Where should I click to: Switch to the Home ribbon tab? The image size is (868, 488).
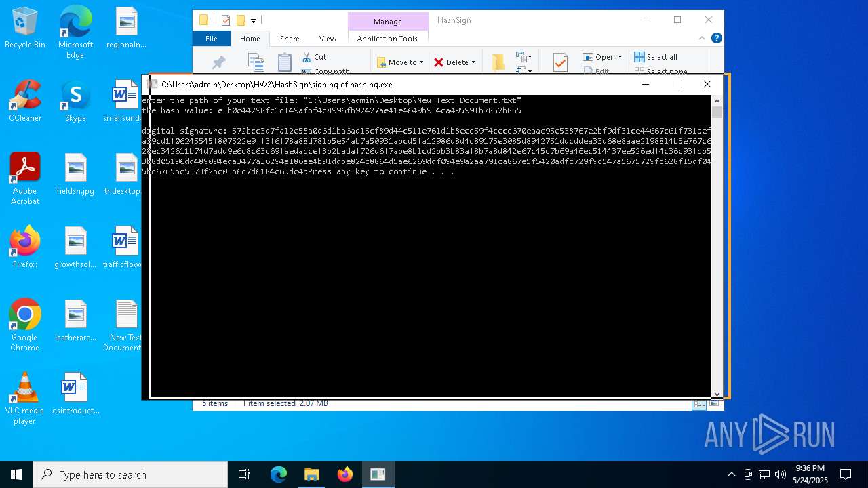pos(250,39)
